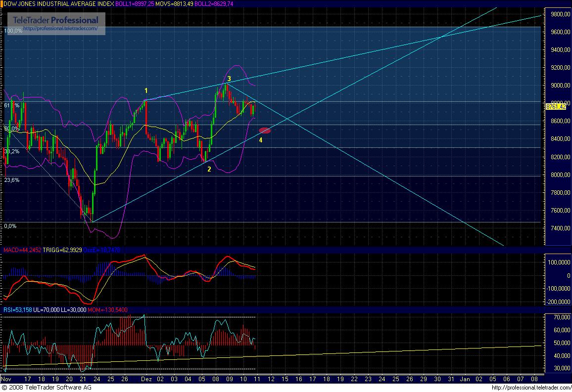Click the 40,000 RSI axis label

562,356
